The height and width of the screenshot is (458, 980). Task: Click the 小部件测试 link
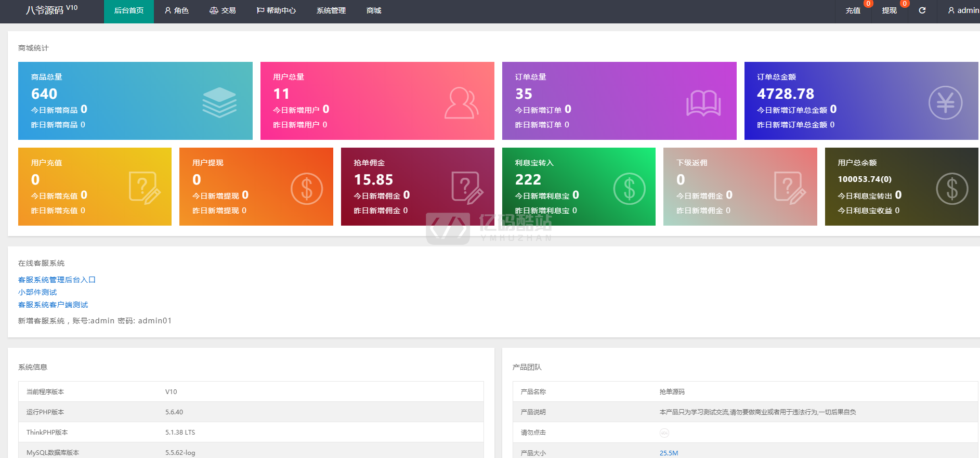pyautogui.click(x=37, y=292)
